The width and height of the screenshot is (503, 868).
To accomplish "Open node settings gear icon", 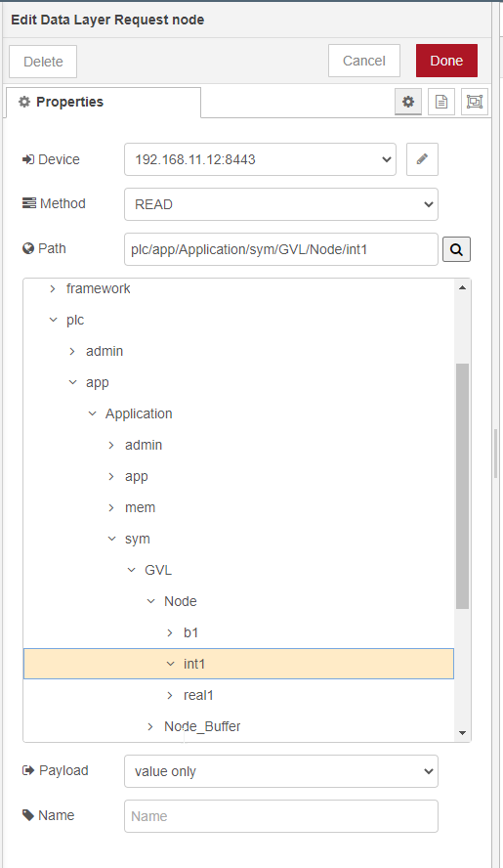I will point(408,102).
